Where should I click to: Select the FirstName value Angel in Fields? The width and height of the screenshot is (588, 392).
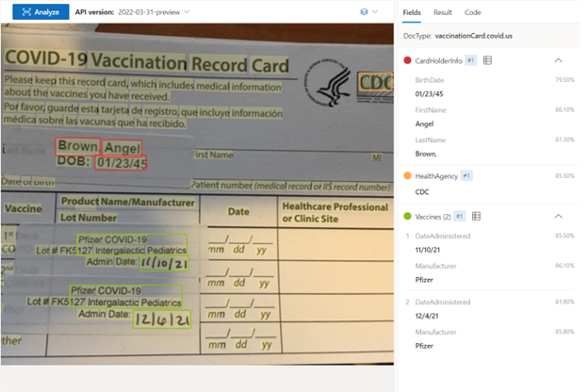[x=424, y=123]
